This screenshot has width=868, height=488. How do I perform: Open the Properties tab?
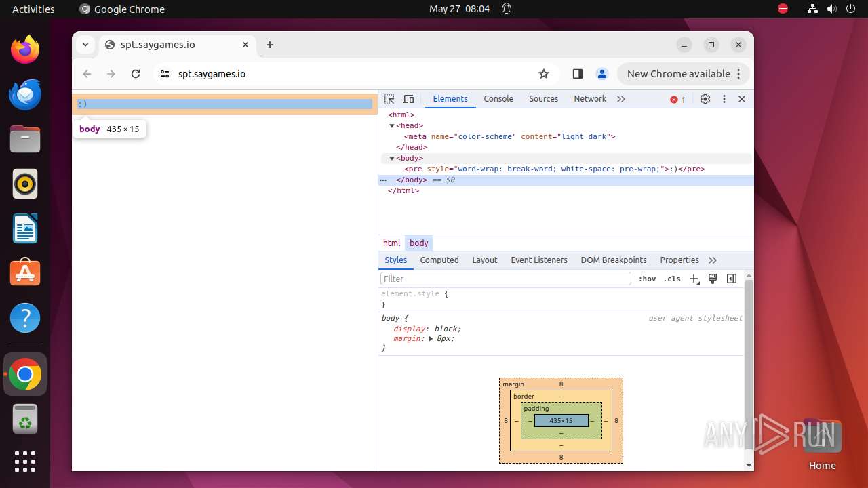click(x=679, y=260)
